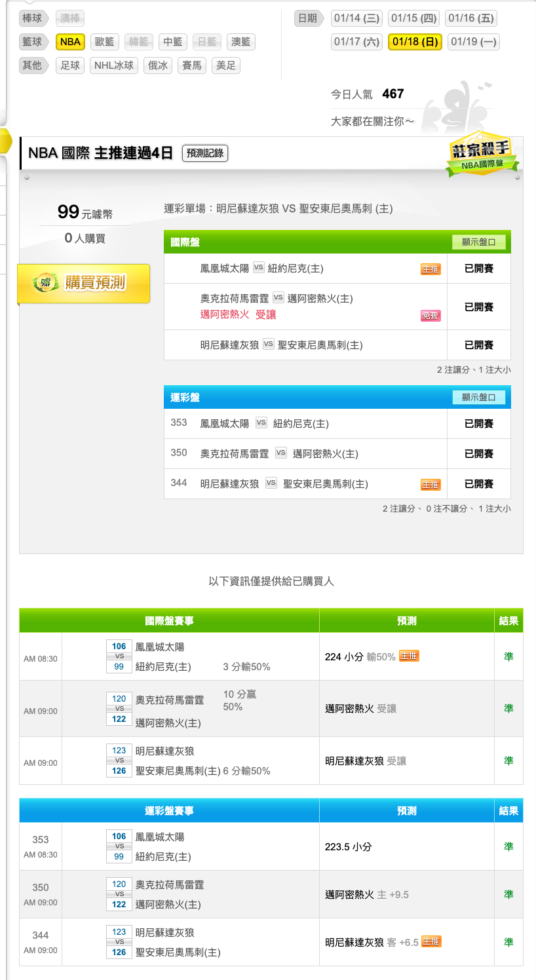Click the score box in lottery result 353

click(119, 846)
